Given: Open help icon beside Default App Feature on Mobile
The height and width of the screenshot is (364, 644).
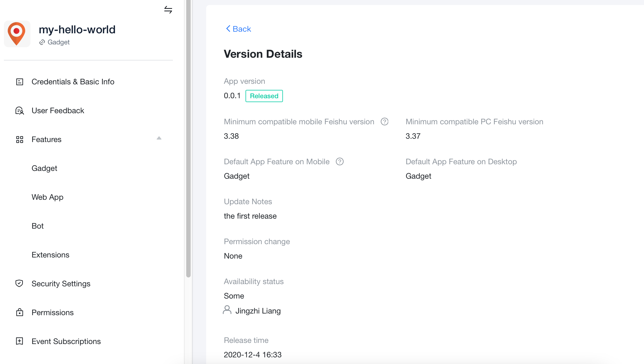Looking at the screenshot, I should pyautogui.click(x=339, y=161).
